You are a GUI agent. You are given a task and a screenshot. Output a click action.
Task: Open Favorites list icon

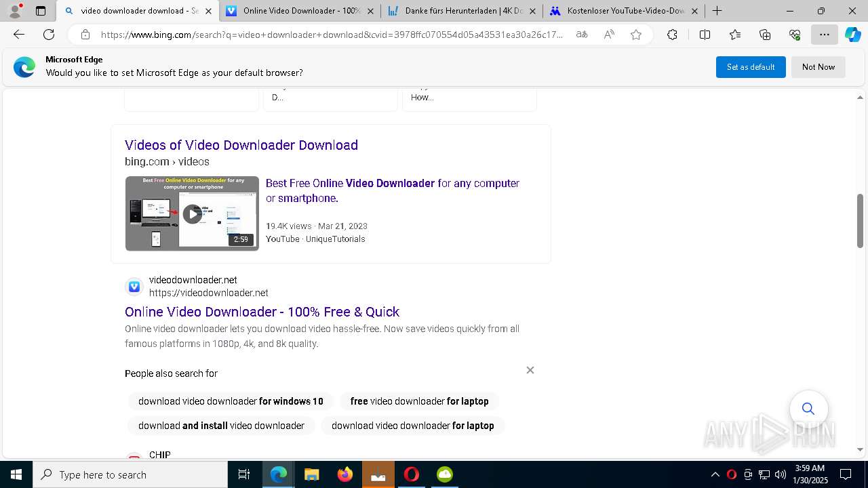[x=735, y=35]
